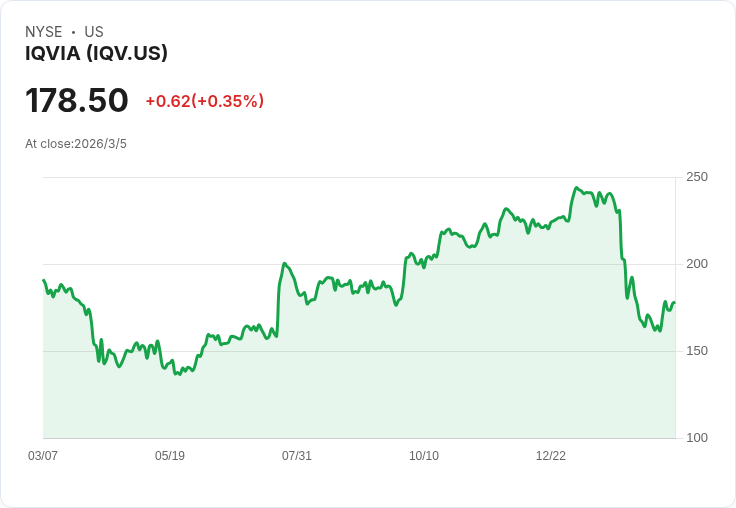This screenshot has height=508, width=736.
Task: Click the NYSE exchange label
Action: [43, 32]
